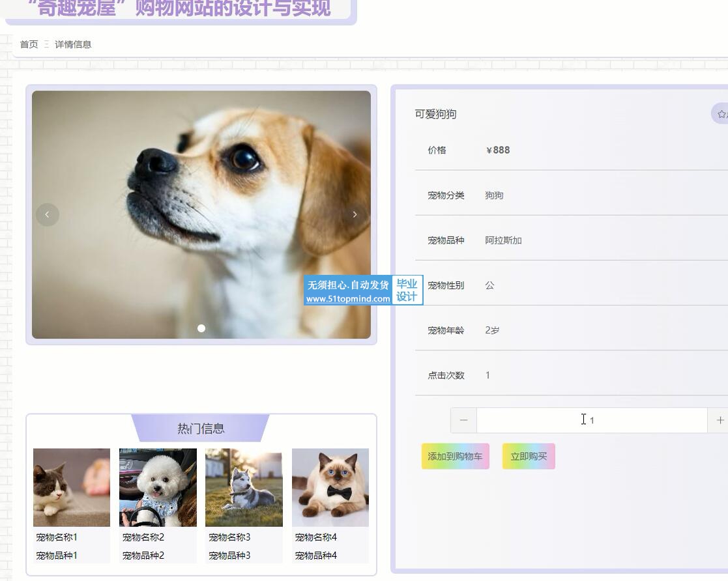Click the 宠物品种1 text
The width and height of the screenshot is (728, 581).
(57, 556)
